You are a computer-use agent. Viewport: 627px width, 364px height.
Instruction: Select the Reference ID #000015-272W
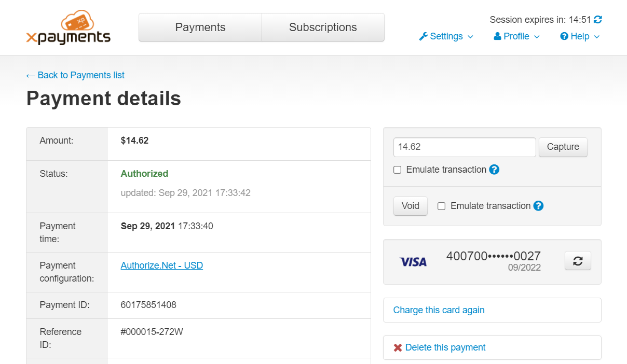152,332
